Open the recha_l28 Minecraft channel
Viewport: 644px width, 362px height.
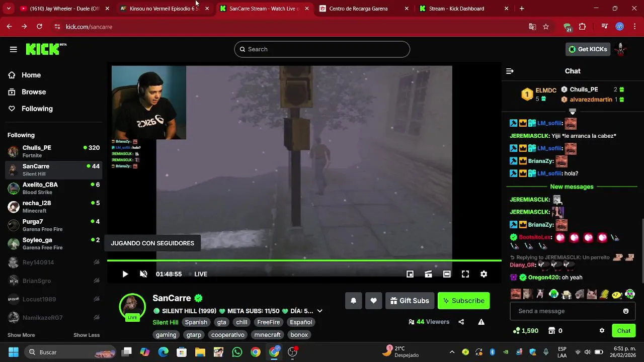pyautogui.click(x=53, y=207)
